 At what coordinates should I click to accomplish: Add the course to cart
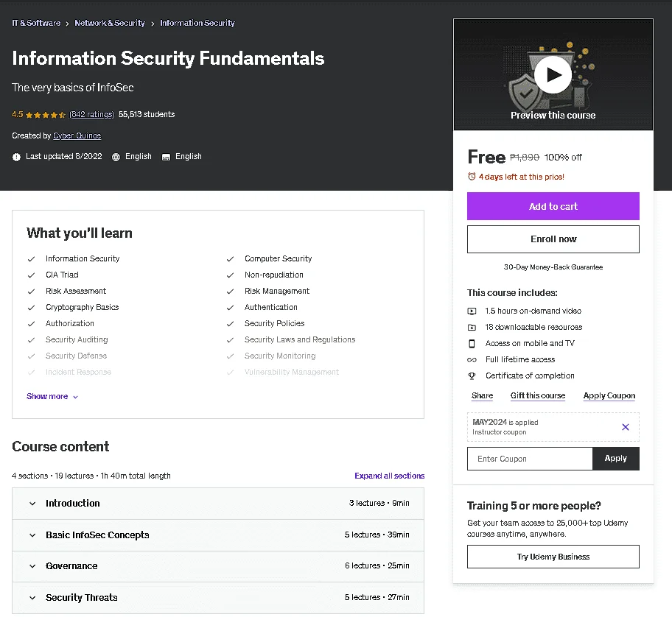point(553,206)
